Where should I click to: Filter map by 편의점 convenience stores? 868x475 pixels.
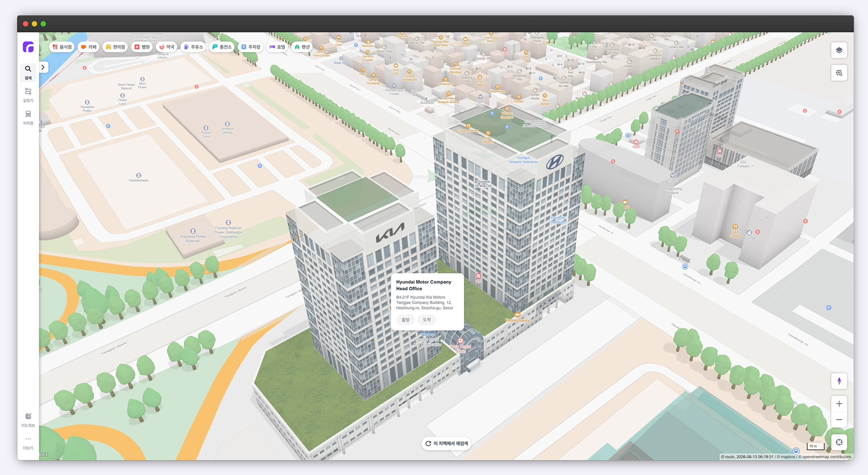(x=115, y=47)
